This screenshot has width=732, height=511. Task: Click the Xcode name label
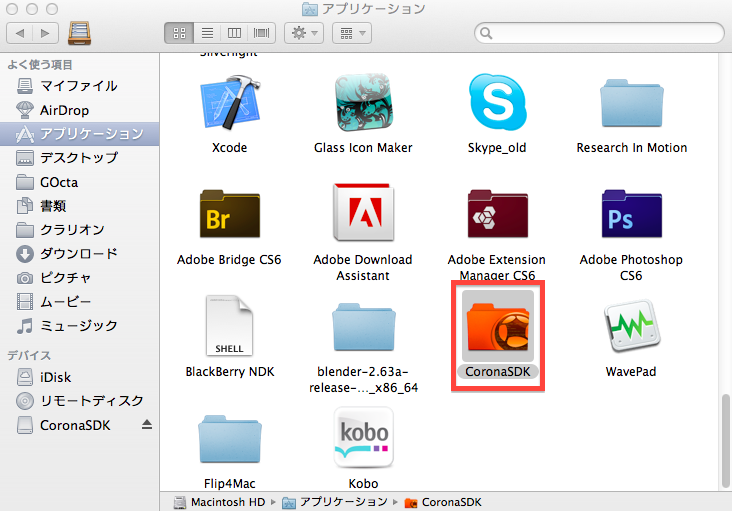pos(229,148)
